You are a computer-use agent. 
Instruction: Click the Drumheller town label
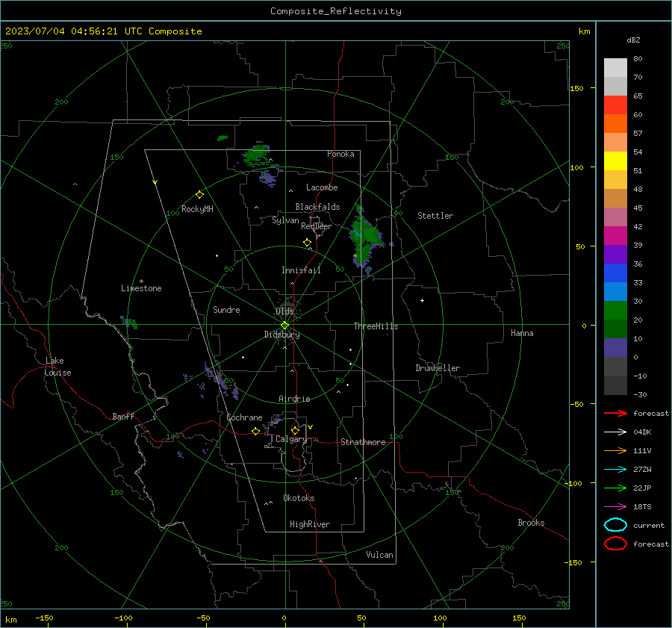click(438, 368)
